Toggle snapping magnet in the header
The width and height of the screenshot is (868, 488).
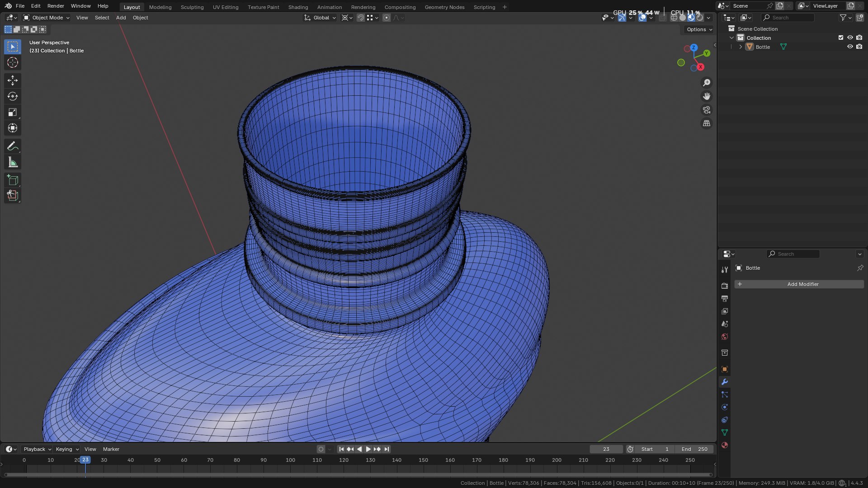[x=360, y=18]
